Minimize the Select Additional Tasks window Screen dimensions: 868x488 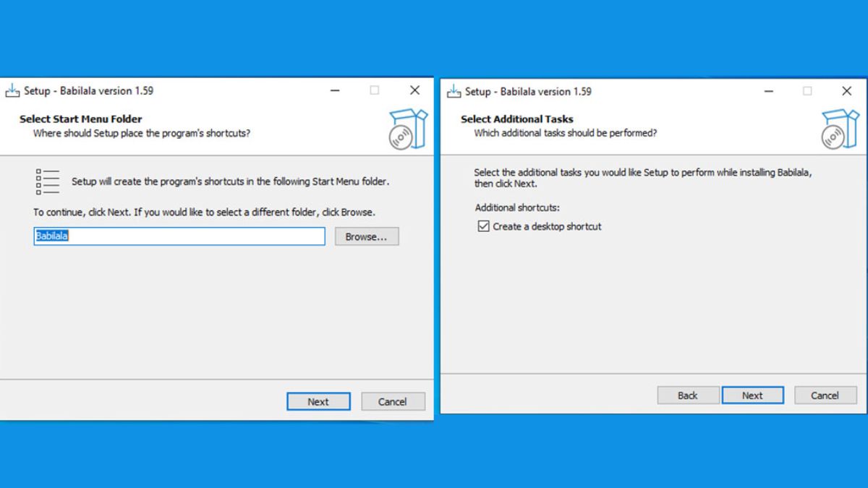(769, 91)
